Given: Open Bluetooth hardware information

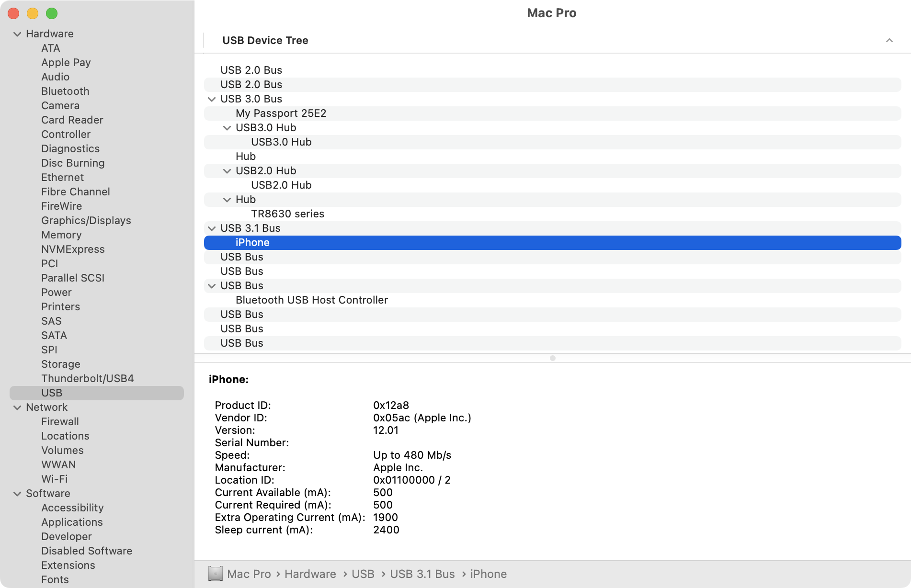Looking at the screenshot, I should 65,91.
